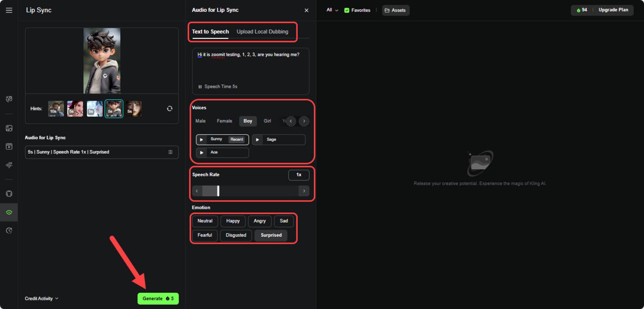Viewport: 644px width, 309px height.
Task: Play the Sage voice preview
Action: [x=257, y=140]
